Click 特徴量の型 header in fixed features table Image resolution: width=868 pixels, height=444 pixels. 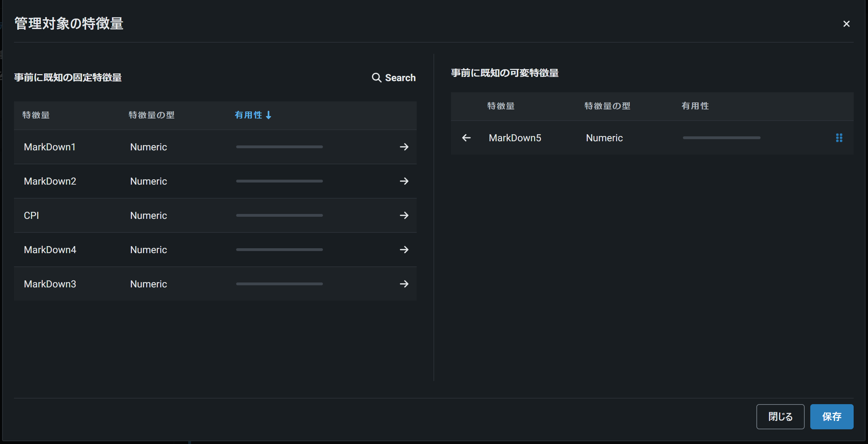click(151, 115)
